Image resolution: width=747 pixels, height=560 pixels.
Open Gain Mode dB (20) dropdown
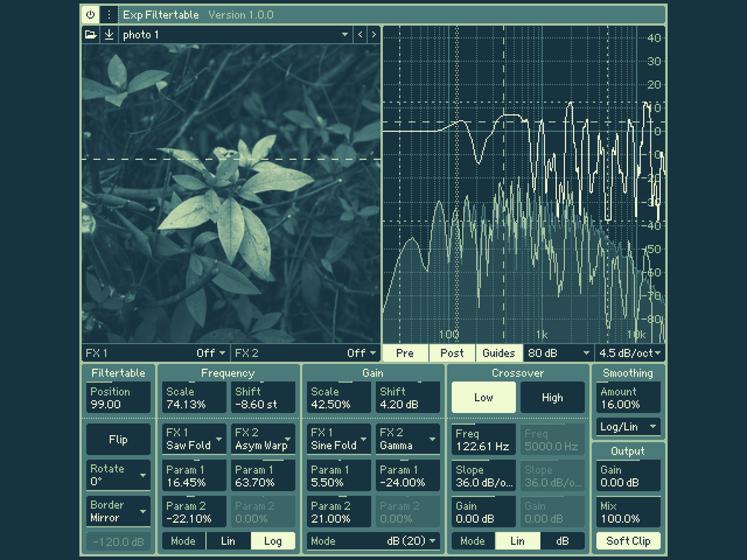click(373, 541)
